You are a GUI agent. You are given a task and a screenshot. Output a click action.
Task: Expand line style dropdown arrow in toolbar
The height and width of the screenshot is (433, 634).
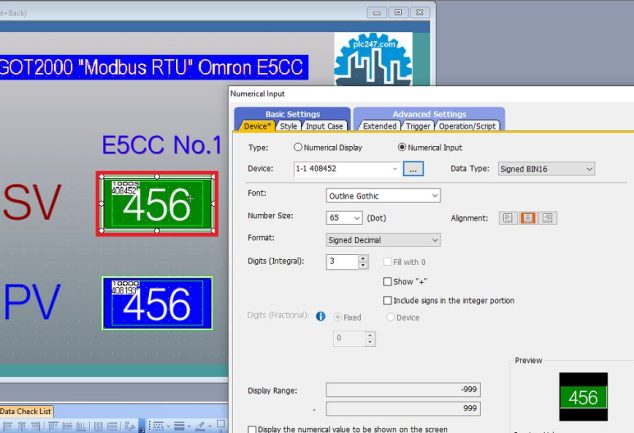coord(168,426)
